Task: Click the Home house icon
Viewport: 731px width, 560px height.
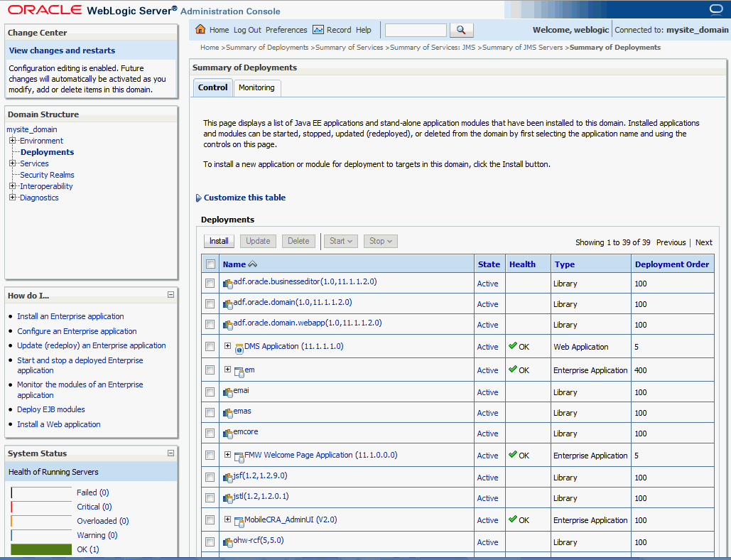Action: (200, 29)
